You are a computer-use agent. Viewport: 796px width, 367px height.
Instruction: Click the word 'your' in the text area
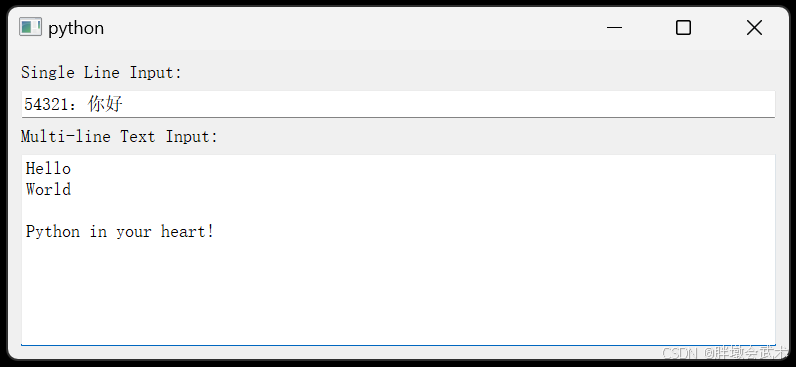tap(134, 233)
